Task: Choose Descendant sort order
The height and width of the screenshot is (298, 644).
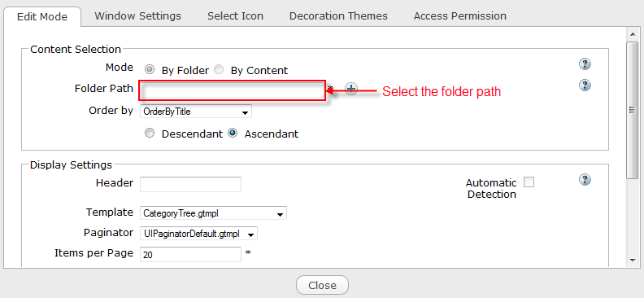Action: pos(150,134)
